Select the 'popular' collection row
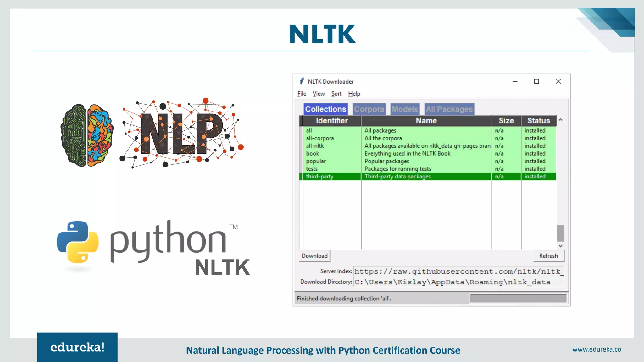 [x=428, y=161]
